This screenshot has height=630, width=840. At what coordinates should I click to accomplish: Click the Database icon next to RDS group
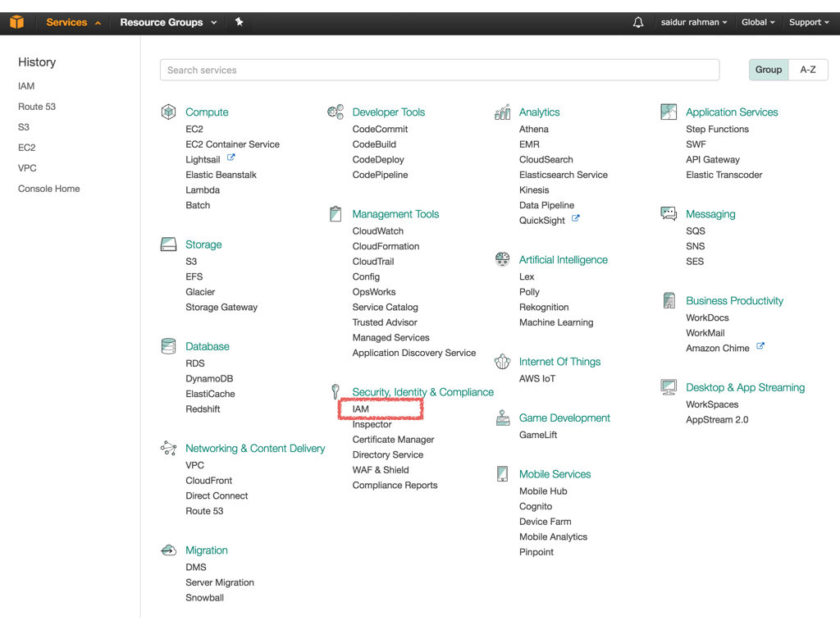168,346
